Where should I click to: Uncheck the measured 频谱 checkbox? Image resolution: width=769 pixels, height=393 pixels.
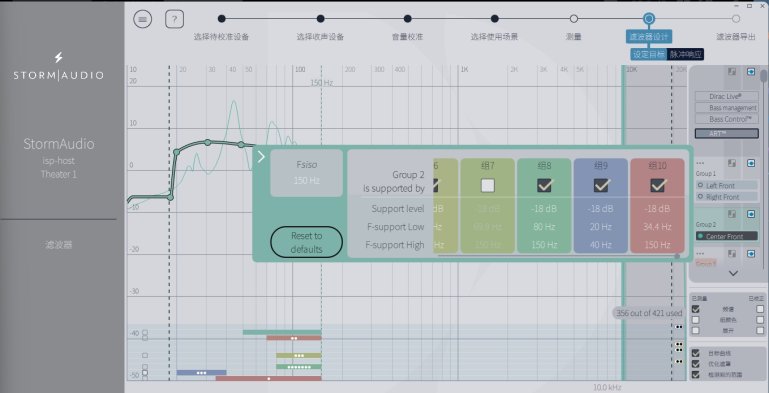tap(695, 309)
